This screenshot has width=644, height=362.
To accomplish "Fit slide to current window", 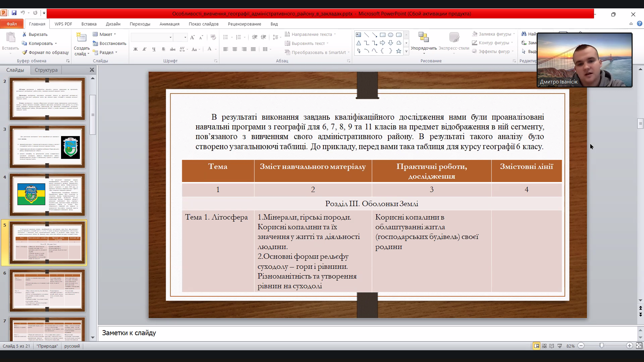I will 639,346.
